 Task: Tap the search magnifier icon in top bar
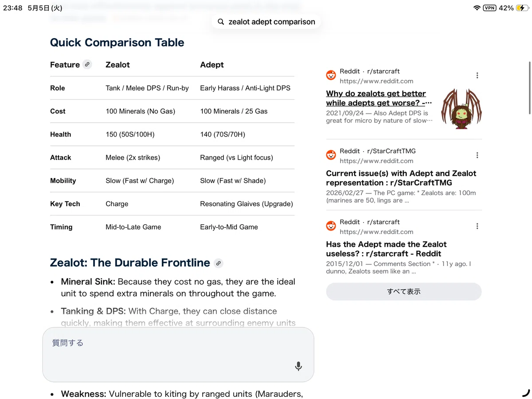221,22
